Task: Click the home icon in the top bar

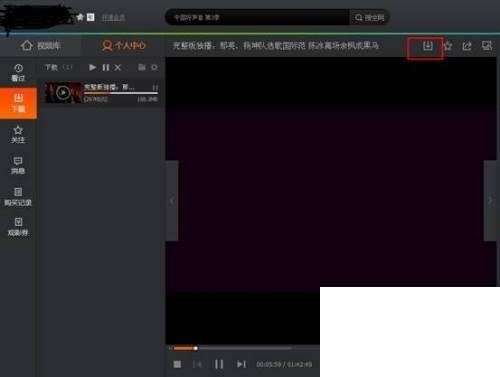Action: [x=80, y=17]
